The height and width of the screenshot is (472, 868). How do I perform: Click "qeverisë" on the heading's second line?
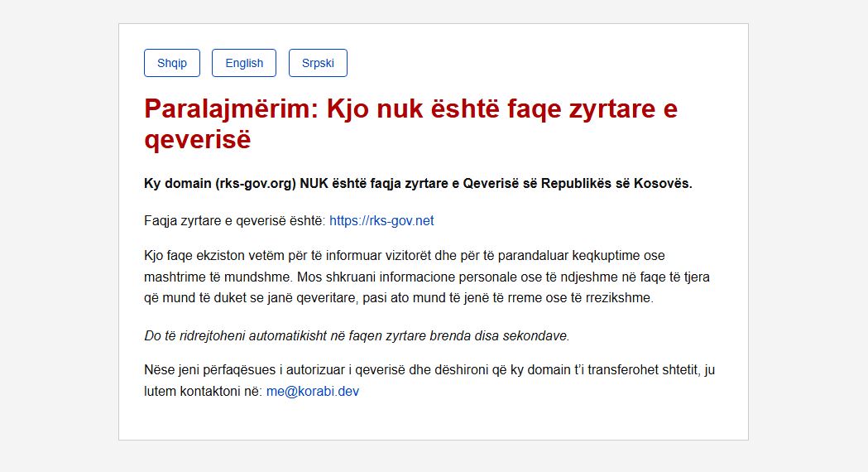click(197, 139)
